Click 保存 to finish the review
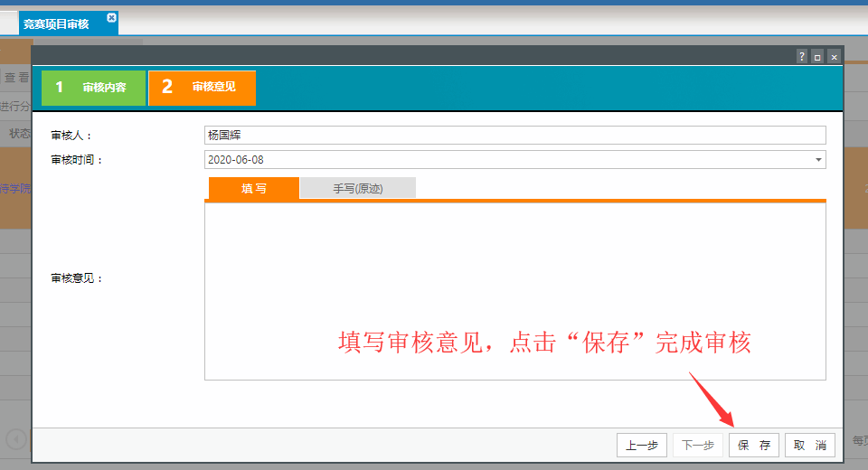This screenshot has width=868, height=470. click(x=754, y=445)
